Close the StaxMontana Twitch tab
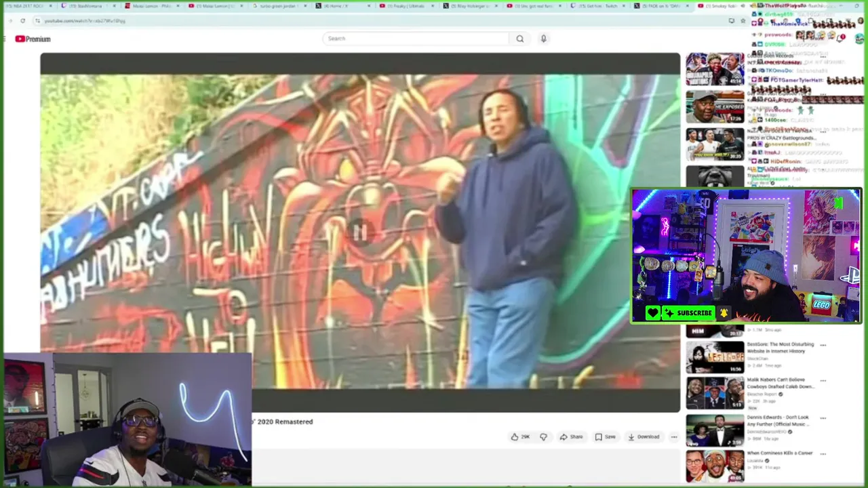This screenshot has width=868, height=488. (x=114, y=6)
